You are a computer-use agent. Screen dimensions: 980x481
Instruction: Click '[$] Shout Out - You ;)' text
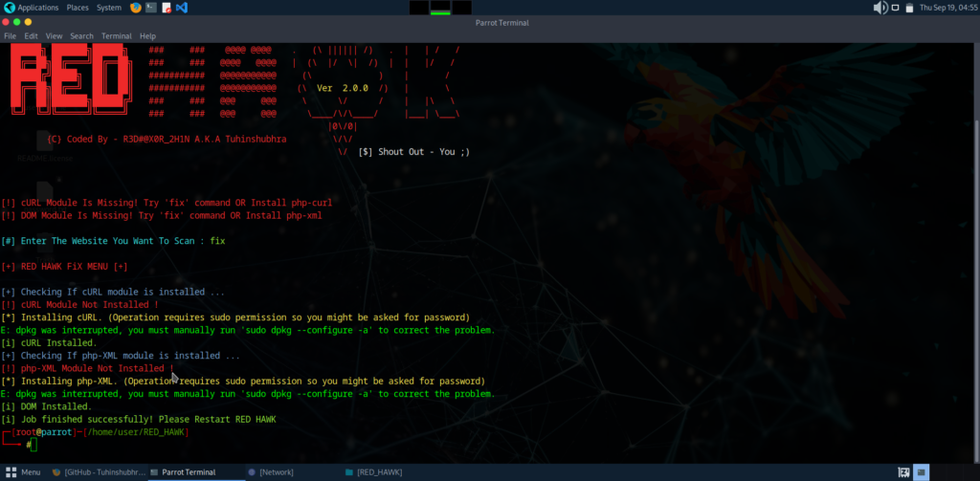pyautogui.click(x=413, y=152)
